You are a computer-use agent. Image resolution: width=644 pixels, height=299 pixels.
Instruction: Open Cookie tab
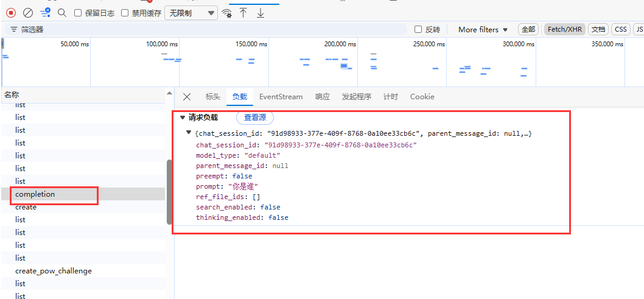click(422, 97)
